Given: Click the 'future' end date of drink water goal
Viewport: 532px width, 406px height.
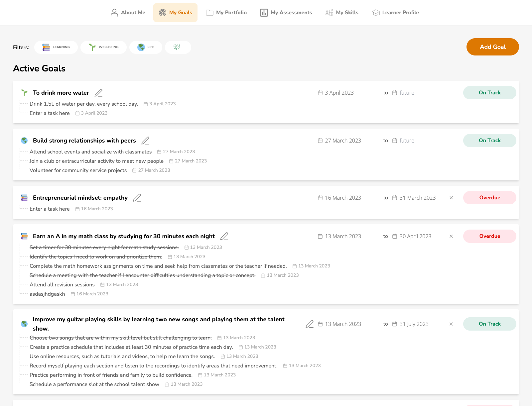Looking at the screenshot, I should click(x=407, y=93).
